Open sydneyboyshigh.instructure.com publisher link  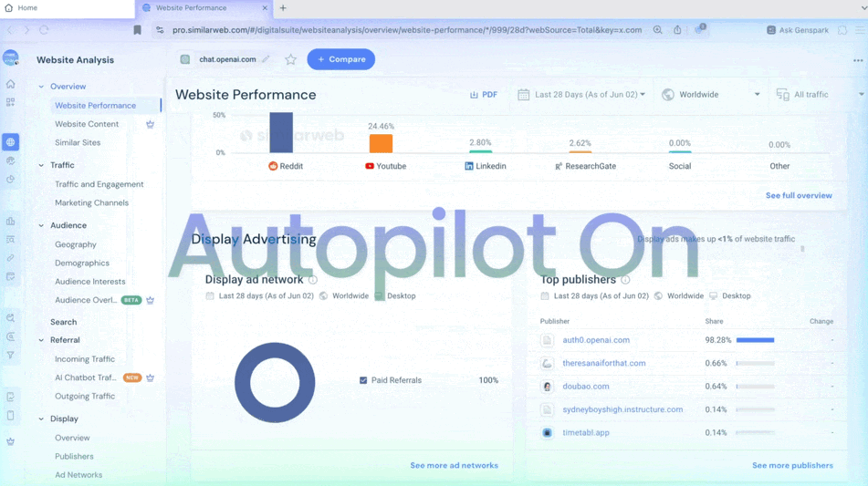click(622, 409)
